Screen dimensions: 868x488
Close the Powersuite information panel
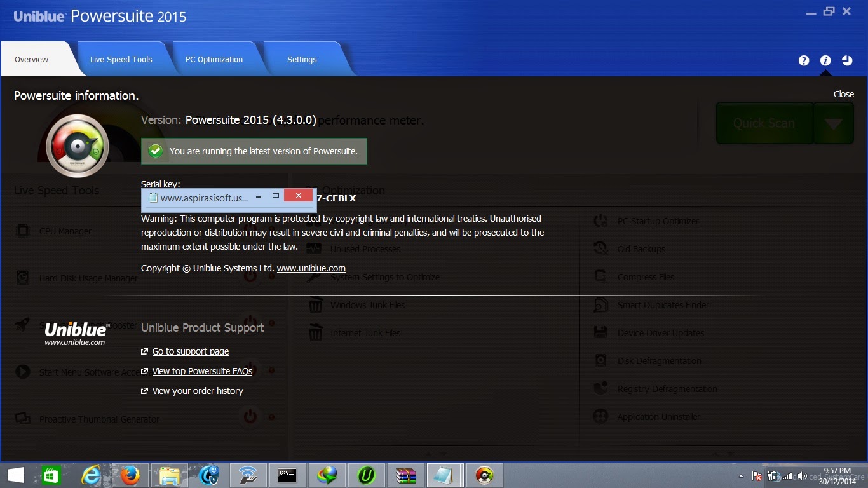tap(844, 94)
